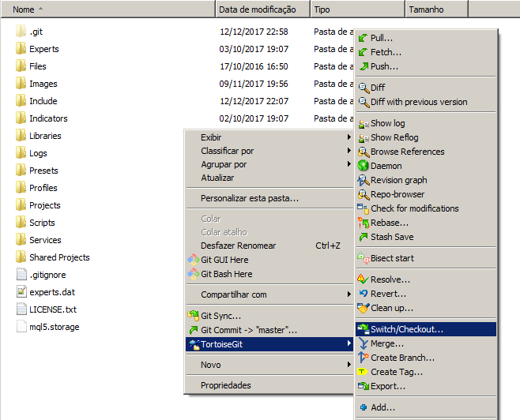Click the Diff magnifier icon

click(364, 88)
